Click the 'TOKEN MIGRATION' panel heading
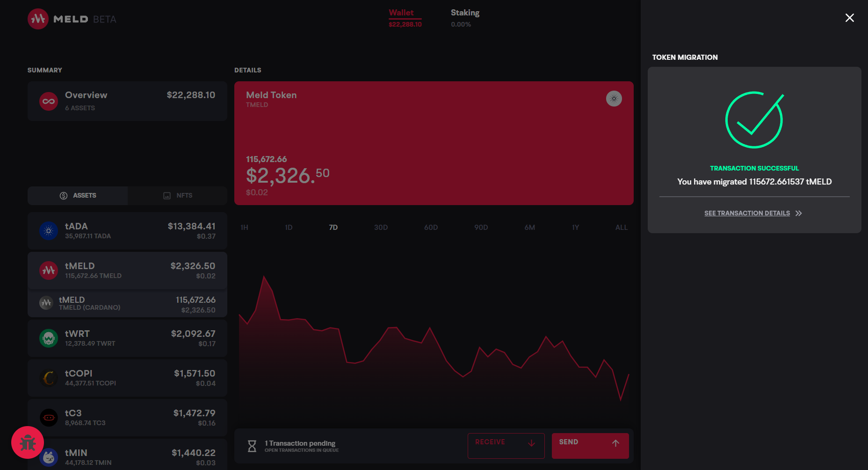Screen dimensions: 868x470 685,57
